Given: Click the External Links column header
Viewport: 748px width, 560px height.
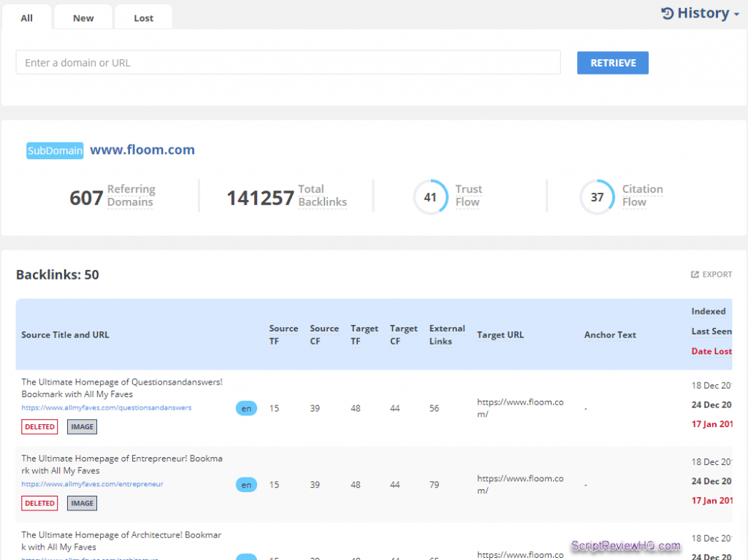Looking at the screenshot, I should coord(447,335).
